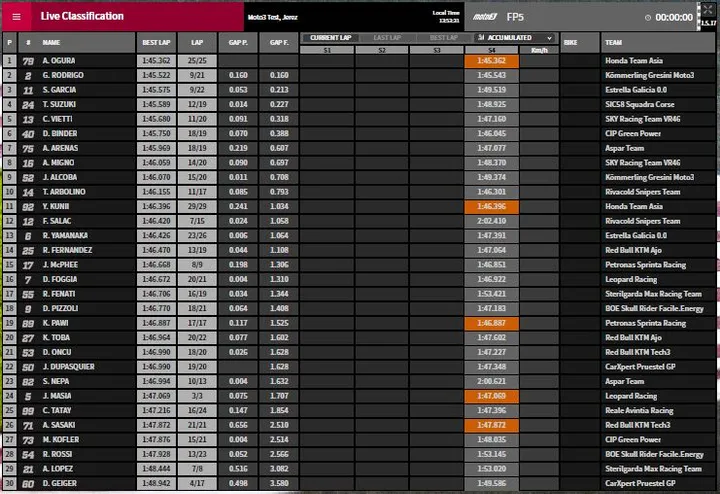Click orange 1:45.362 accumulated time

[492, 61]
